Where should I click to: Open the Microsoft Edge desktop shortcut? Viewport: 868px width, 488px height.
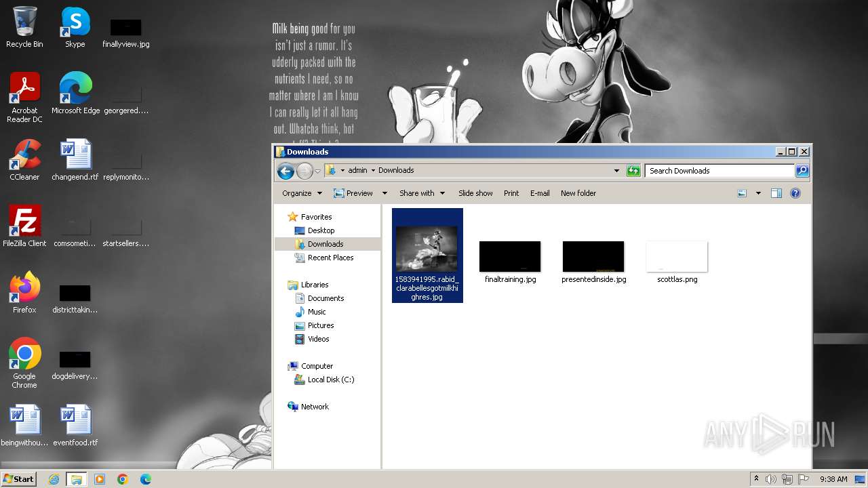75,94
